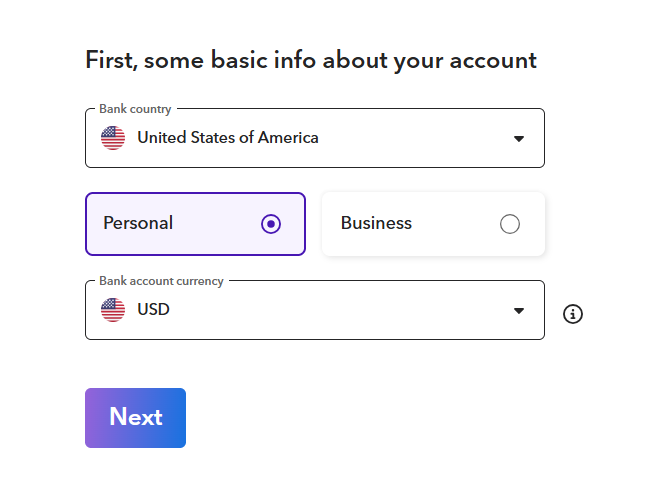The height and width of the screenshot is (486, 667).
Task: Select the Personal radio button
Action: click(x=271, y=224)
